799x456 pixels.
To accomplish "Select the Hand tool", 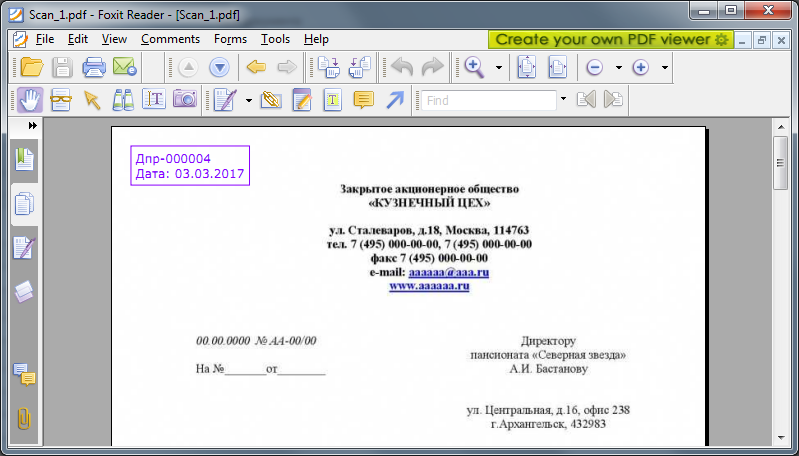I will pos(30,100).
